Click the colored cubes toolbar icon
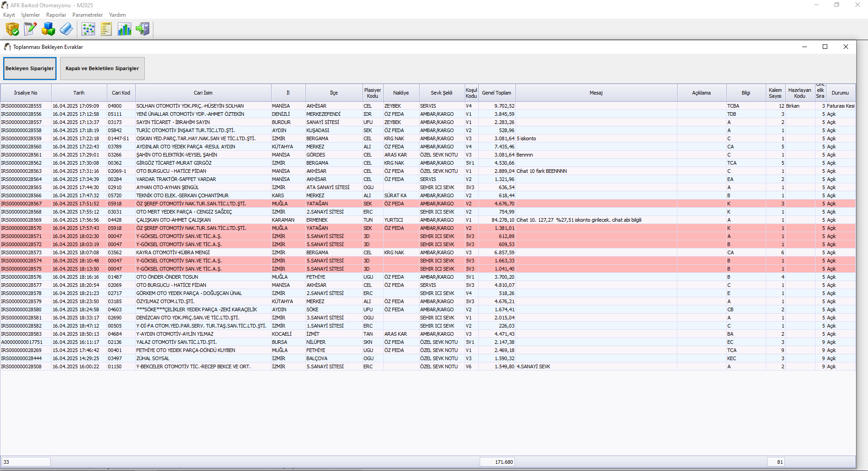 (x=48, y=29)
